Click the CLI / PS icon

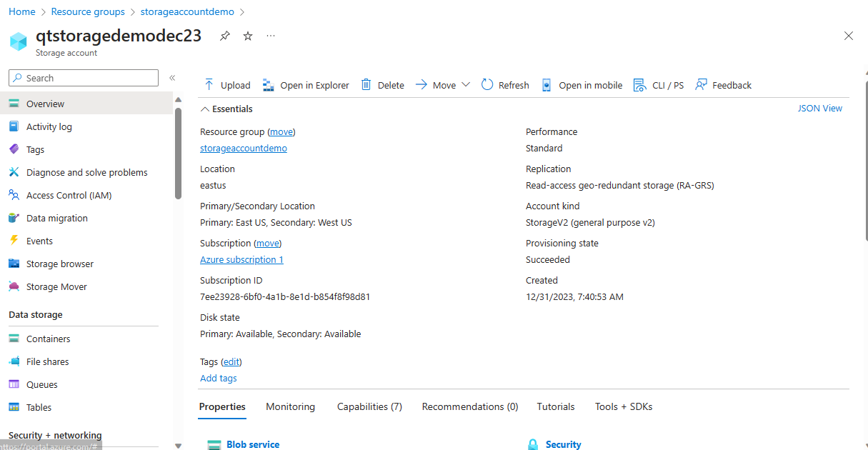[639, 85]
